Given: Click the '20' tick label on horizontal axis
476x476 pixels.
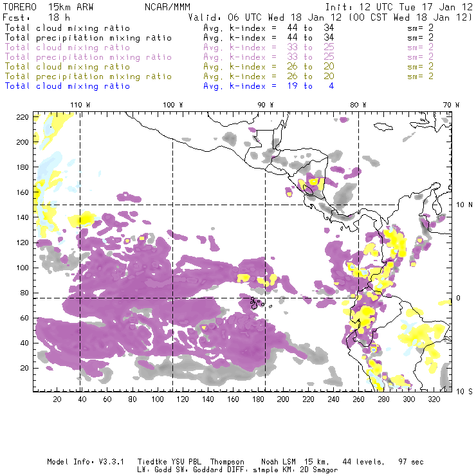Looking at the screenshot, I should [x=57, y=399].
